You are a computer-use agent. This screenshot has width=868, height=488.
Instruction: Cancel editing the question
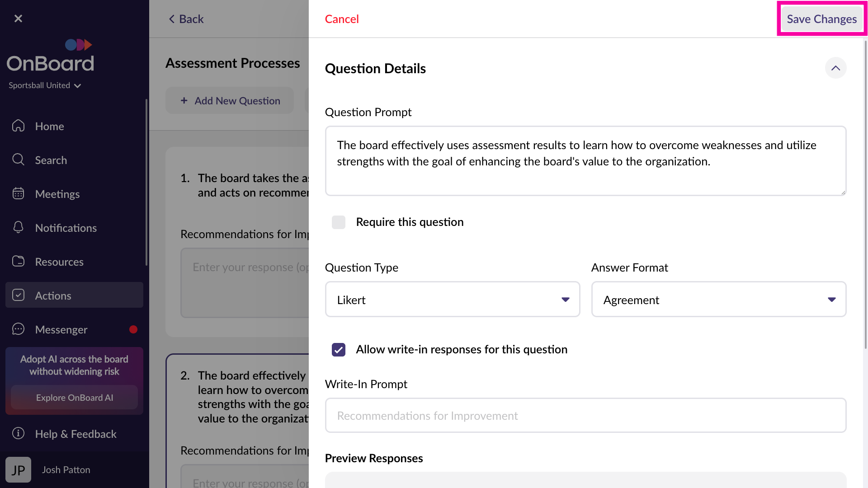(x=342, y=19)
